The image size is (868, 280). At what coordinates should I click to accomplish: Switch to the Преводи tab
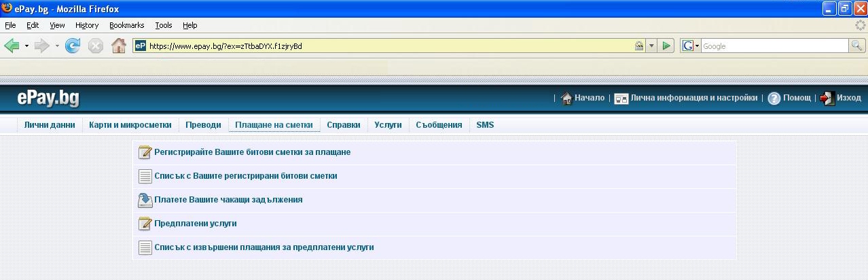click(203, 125)
